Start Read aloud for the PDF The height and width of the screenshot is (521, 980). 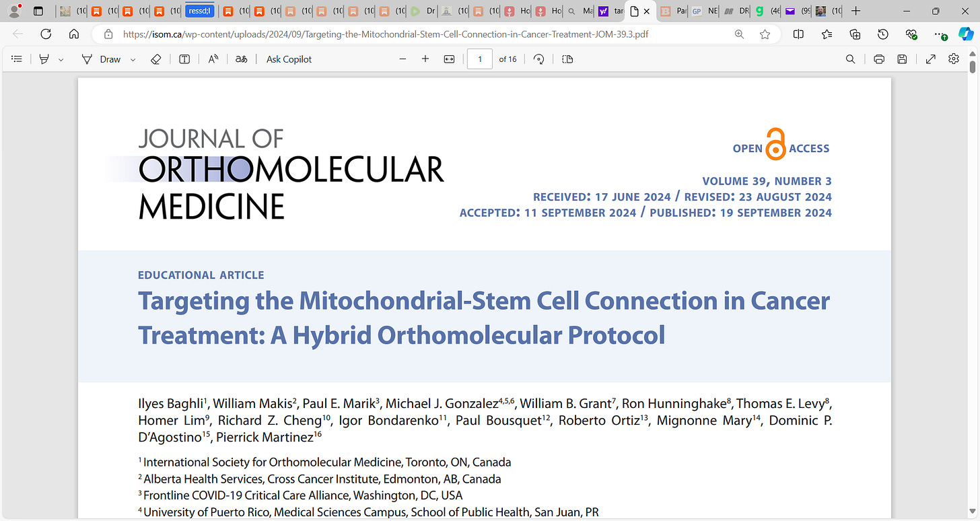pos(213,59)
